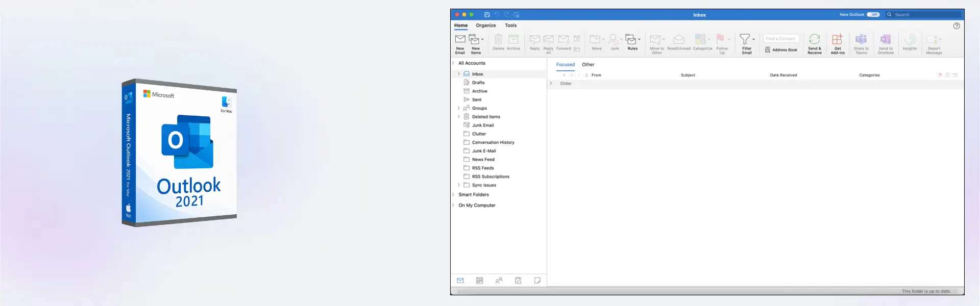This screenshot has height=306, width=980.
Task: Expand the All Accounts section chevron
Action: point(453,63)
